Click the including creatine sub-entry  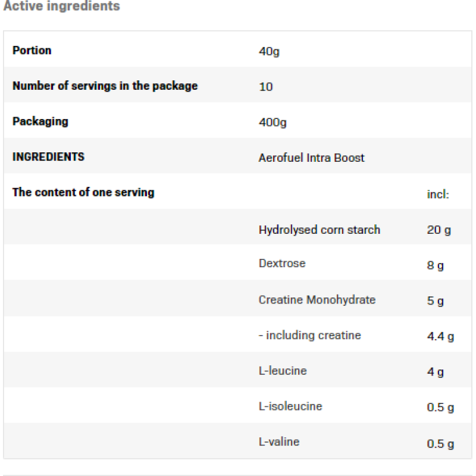tap(309, 336)
